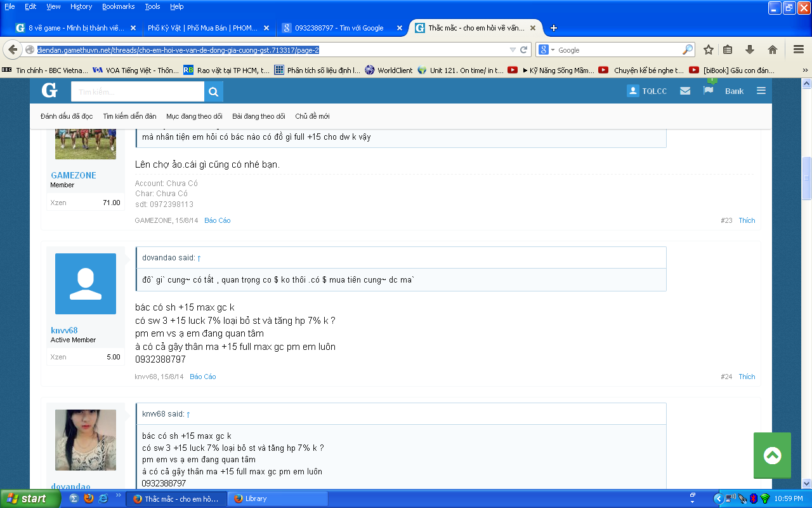Open Library window from taskbar
This screenshot has height=508, width=812.
click(x=277, y=498)
